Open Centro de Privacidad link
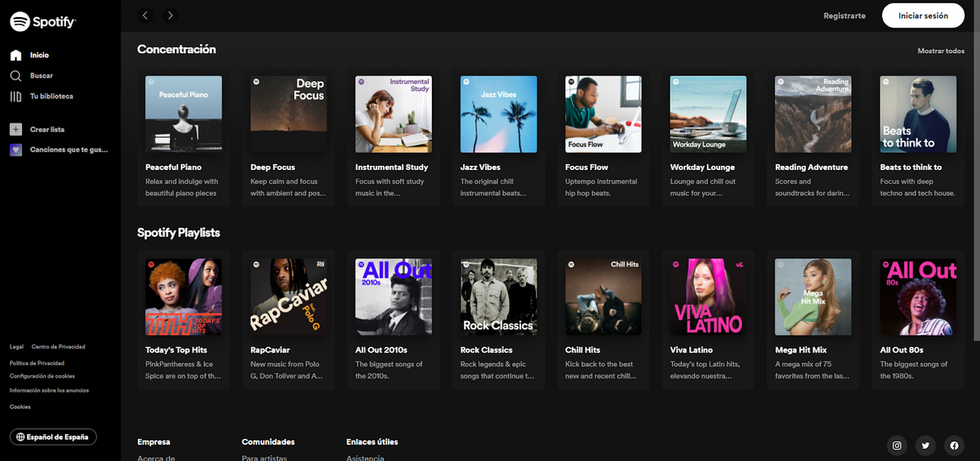Viewport: 980px width, 461px height. pos(58,347)
